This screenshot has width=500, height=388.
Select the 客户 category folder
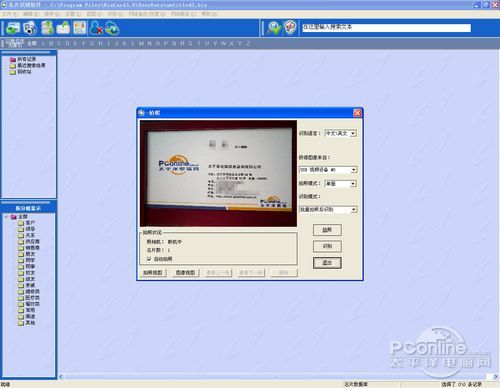tap(30, 223)
